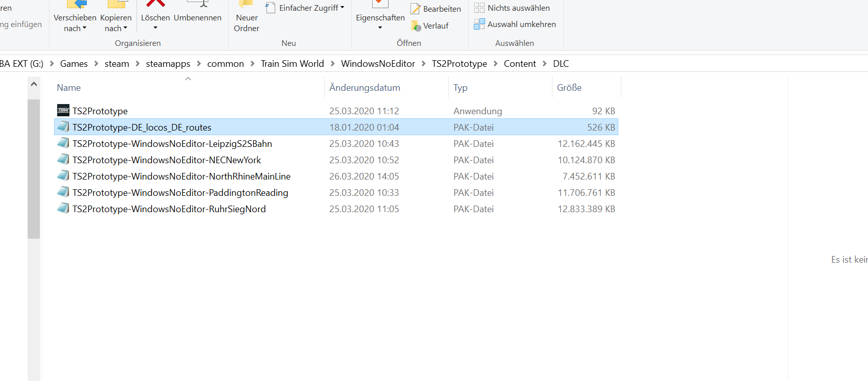The width and height of the screenshot is (868, 381).
Task: Click the 12.162.445 KB size cell
Action: click(x=586, y=143)
